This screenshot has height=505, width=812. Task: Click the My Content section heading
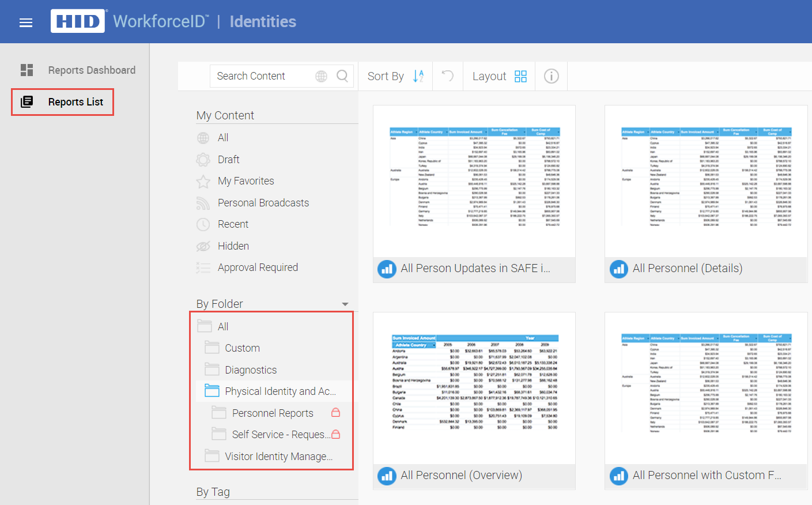[x=225, y=115]
